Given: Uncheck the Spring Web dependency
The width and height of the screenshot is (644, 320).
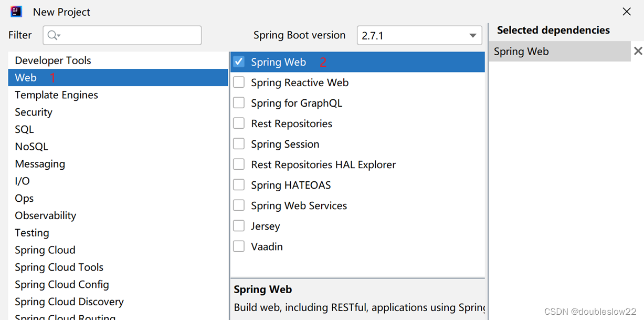Looking at the screenshot, I should pos(239,61).
